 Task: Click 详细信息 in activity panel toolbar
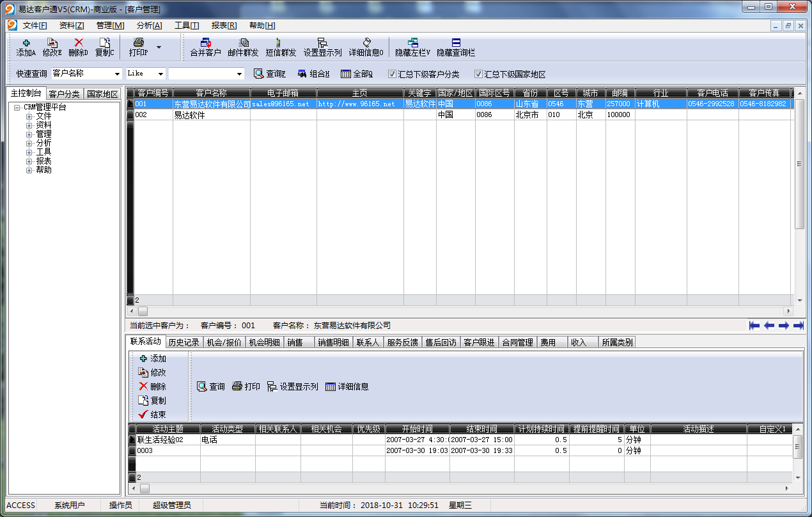point(347,386)
